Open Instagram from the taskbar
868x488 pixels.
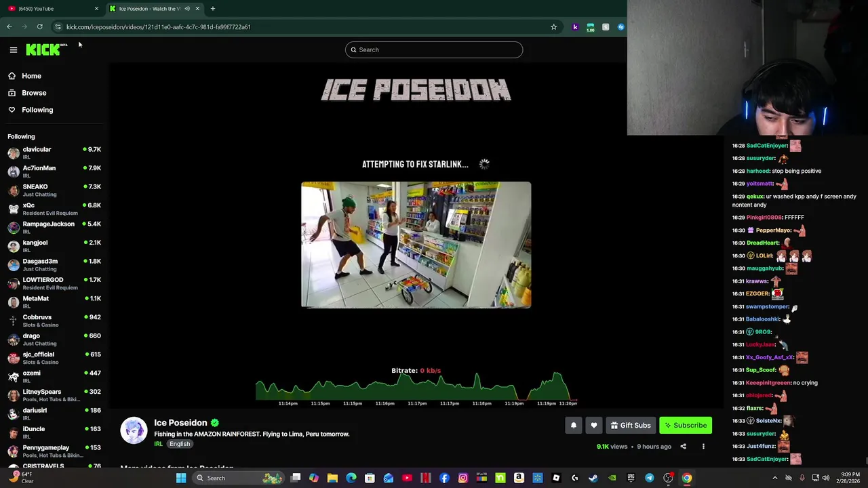pyautogui.click(x=463, y=479)
